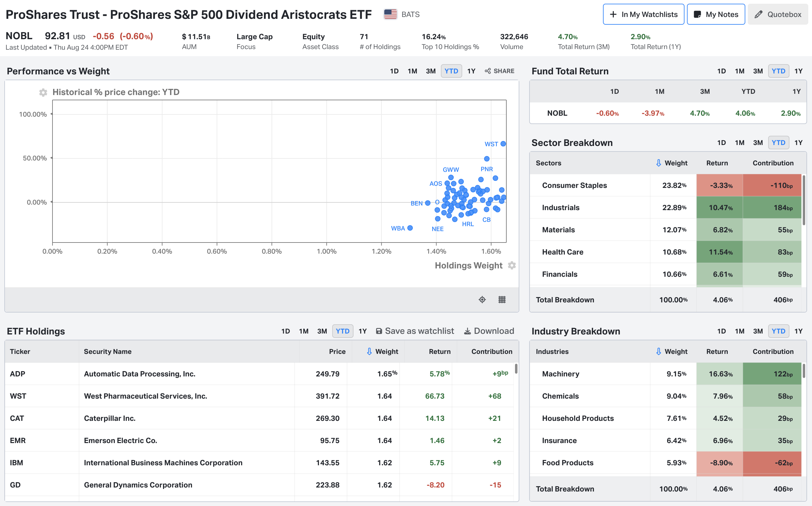The height and width of the screenshot is (506, 812).
Task: Open My Notes button
Action: point(716,15)
